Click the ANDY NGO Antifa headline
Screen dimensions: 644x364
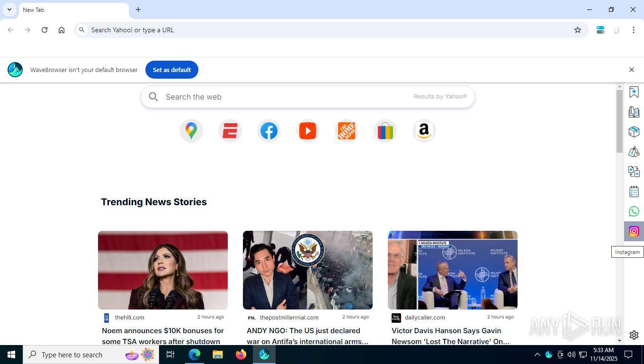click(308, 336)
